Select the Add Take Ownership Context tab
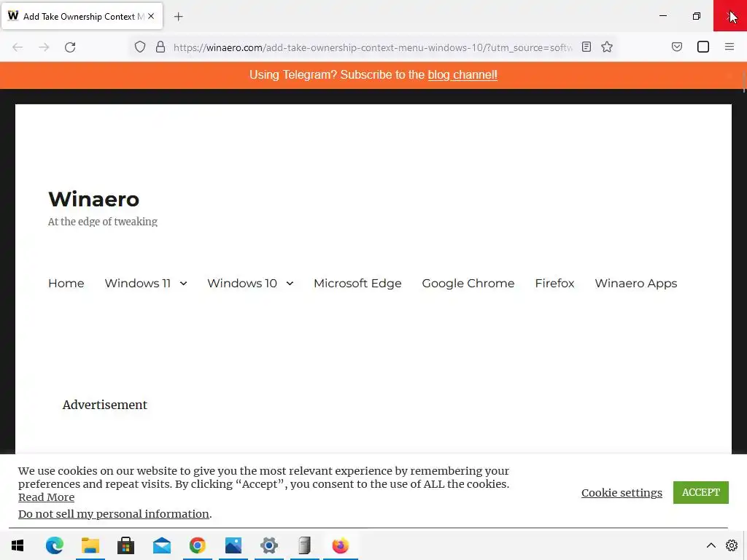The height and width of the screenshot is (560, 747). click(82, 16)
